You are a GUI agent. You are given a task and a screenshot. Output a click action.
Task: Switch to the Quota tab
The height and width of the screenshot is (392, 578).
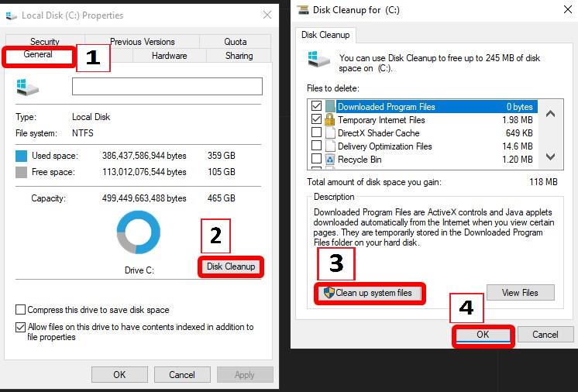[x=236, y=42]
